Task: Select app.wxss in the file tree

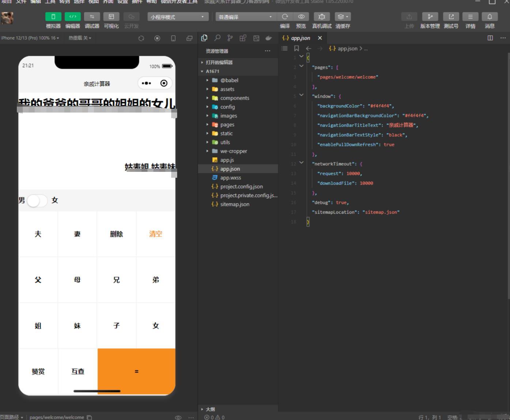Action: point(230,178)
